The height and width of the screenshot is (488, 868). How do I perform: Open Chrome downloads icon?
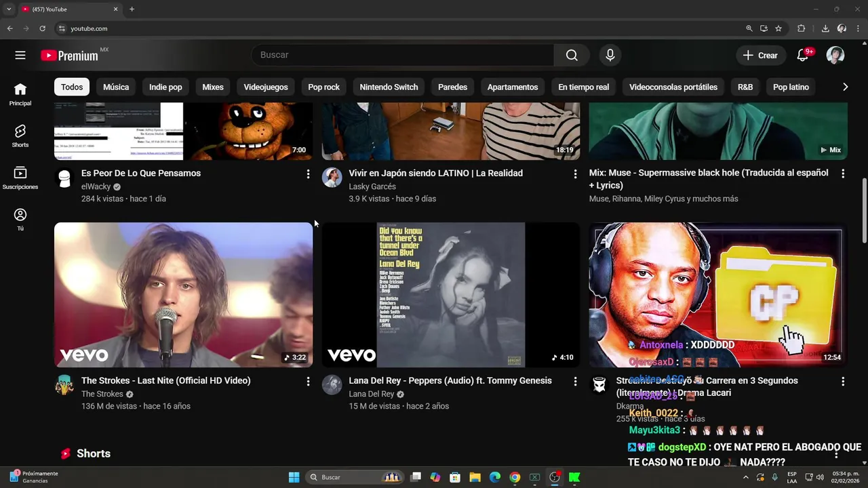tap(825, 28)
